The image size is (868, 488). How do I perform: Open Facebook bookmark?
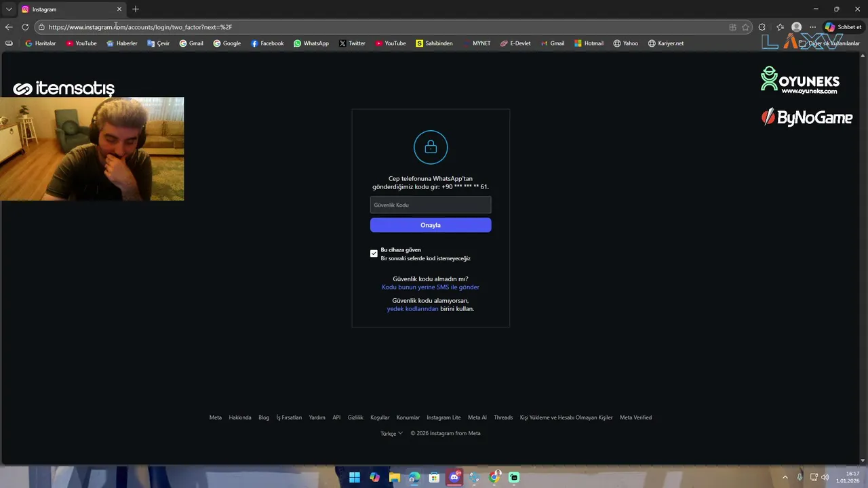267,43
